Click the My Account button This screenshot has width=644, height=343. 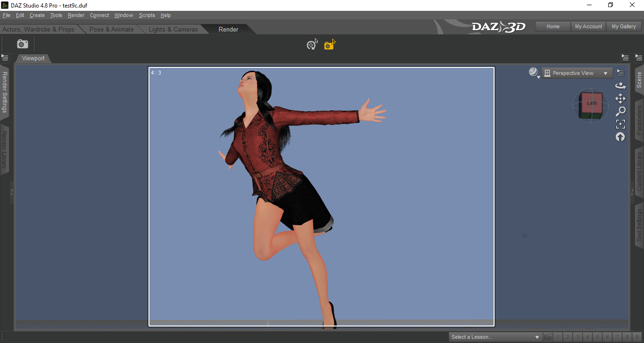coord(588,26)
